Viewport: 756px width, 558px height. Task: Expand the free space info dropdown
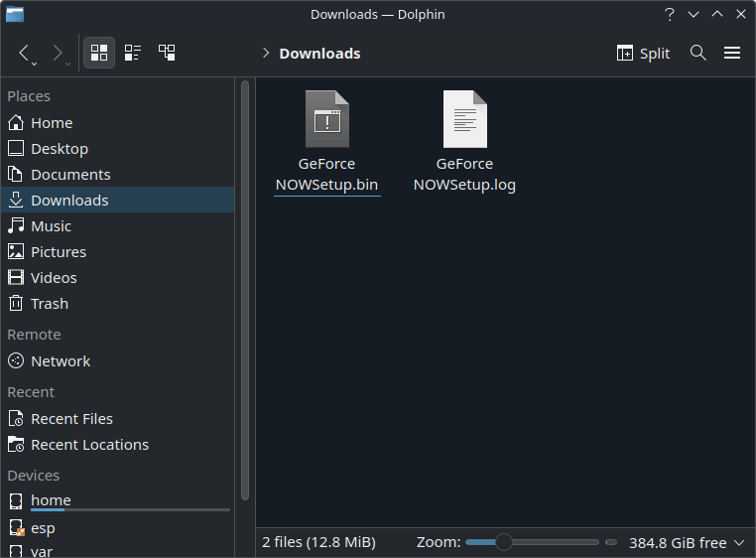coord(737,543)
